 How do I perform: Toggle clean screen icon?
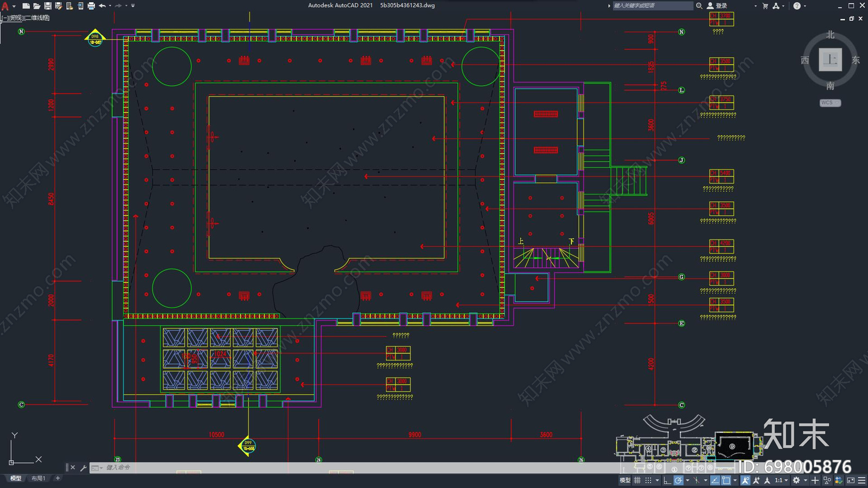point(851,480)
